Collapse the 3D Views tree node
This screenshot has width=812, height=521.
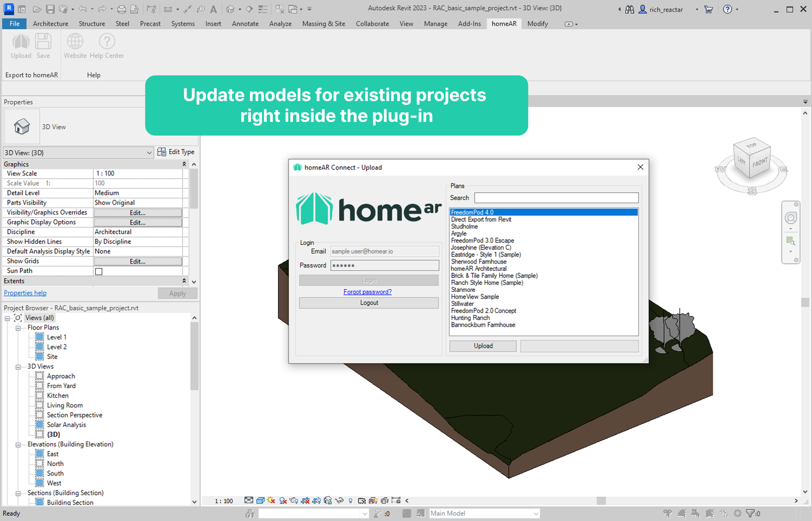[18, 367]
